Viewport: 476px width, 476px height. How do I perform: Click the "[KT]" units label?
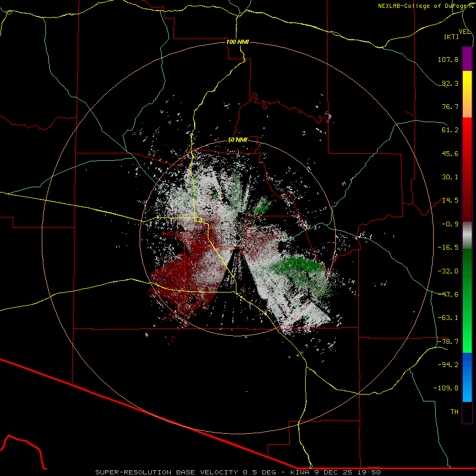[x=452, y=37]
